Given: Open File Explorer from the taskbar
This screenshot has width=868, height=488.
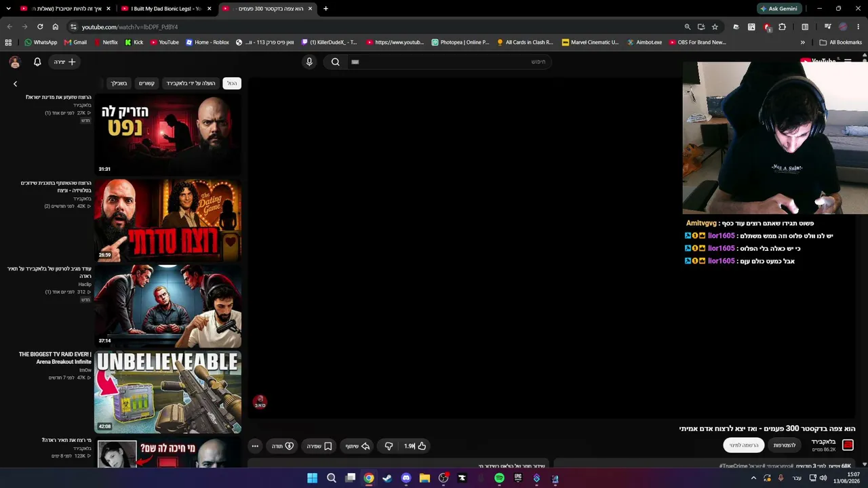Looking at the screenshot, I should [x=425, y=478].
